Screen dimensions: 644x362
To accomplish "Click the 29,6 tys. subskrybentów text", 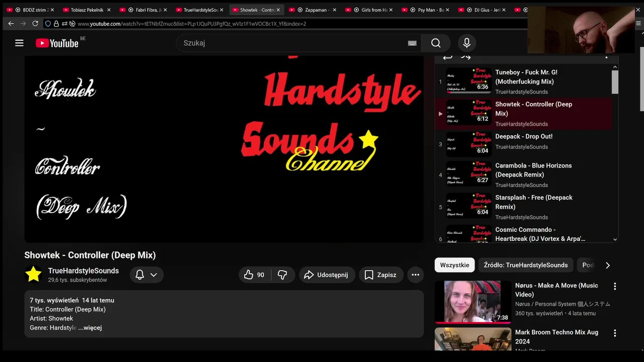I will [x=77, y=280].
